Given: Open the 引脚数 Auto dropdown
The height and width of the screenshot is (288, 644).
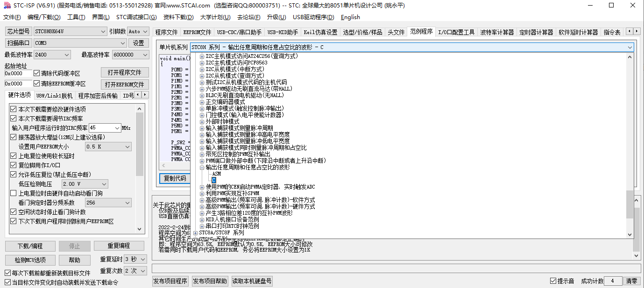Looking at the screenshot, I should coord(138,31).
